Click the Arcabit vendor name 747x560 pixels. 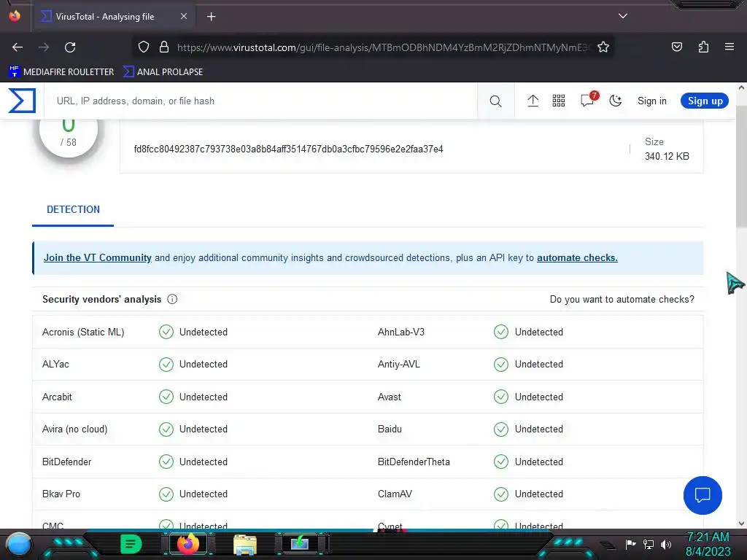tap(57, 397)
